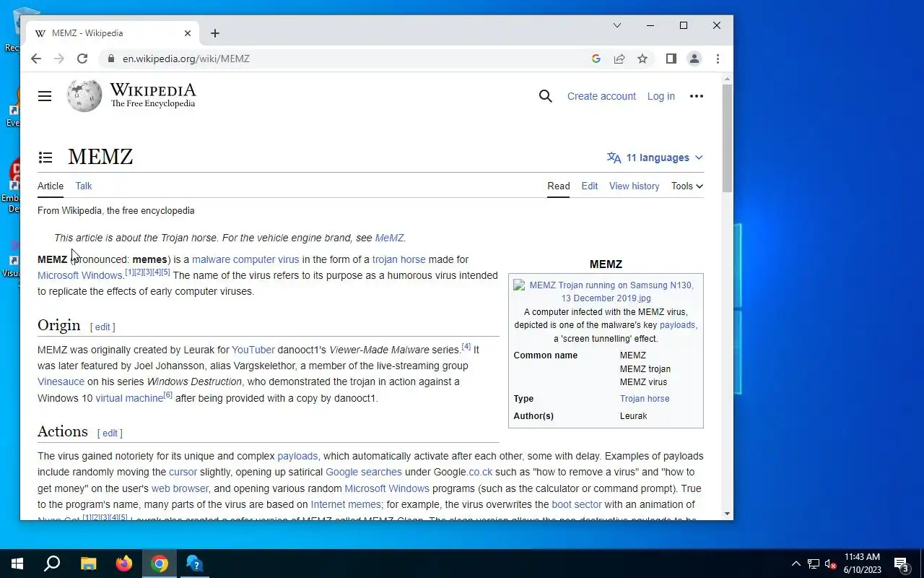Open the virtual machine link

point(129,398)
